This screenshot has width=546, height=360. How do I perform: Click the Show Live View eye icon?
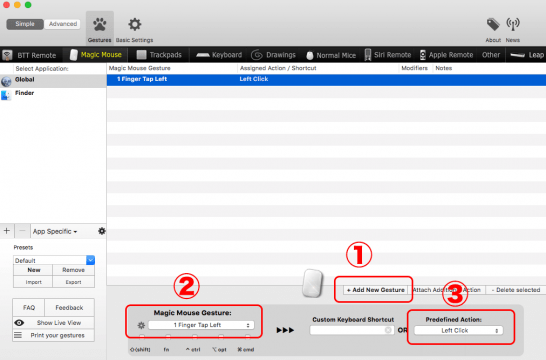pyautogui.click(x=19, y=323)
